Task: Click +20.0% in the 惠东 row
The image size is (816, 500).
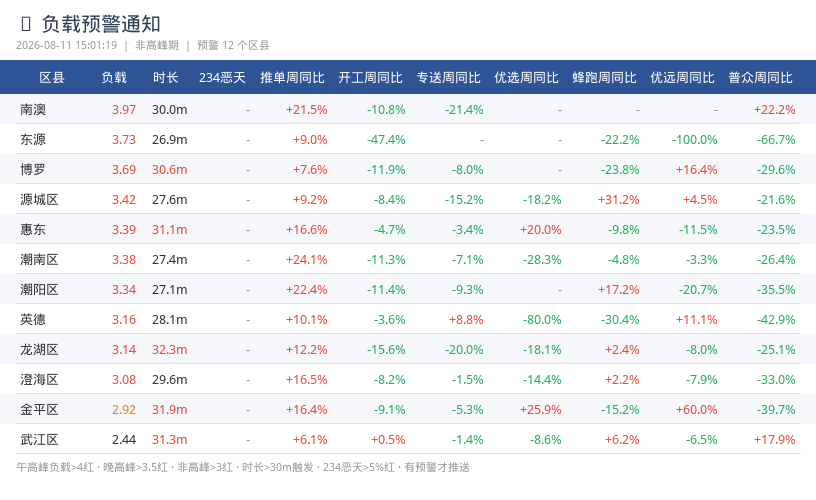Action: tap(541, 229)
